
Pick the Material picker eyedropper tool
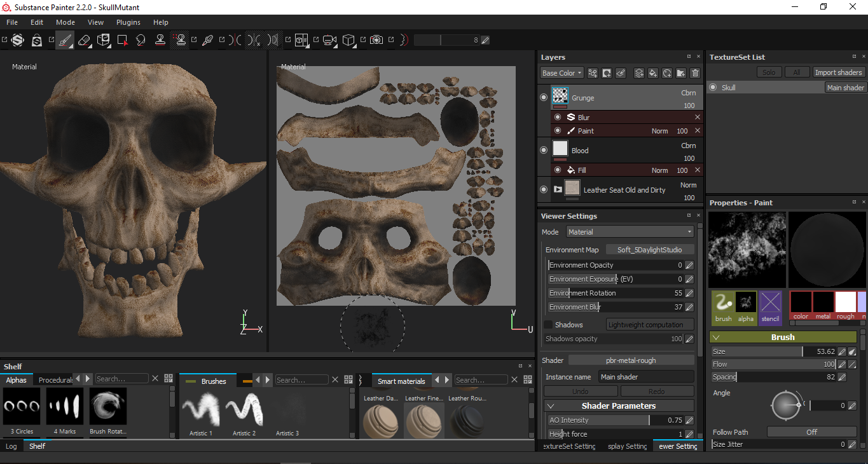click(x=207, y=40)
